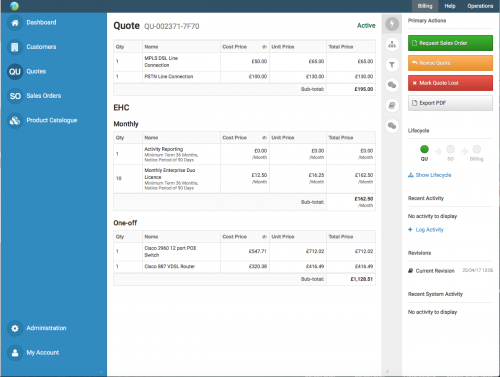
Task: Click the £16.25 unit price cell
Action: [316, 175]
